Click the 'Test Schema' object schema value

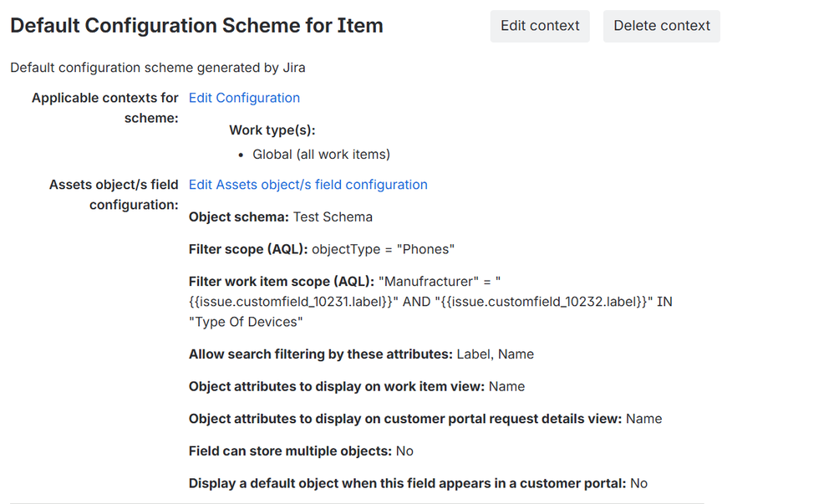[x=333, y=217]
